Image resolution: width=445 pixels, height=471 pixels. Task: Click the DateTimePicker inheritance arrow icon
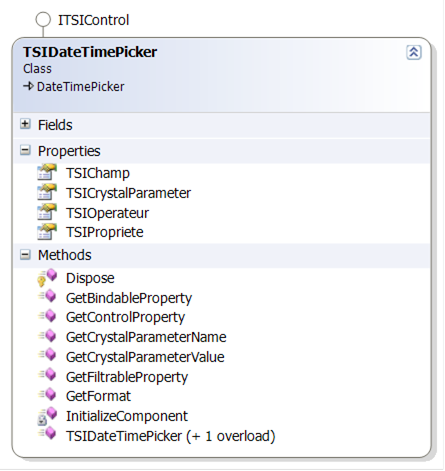(x=28, y=86)
